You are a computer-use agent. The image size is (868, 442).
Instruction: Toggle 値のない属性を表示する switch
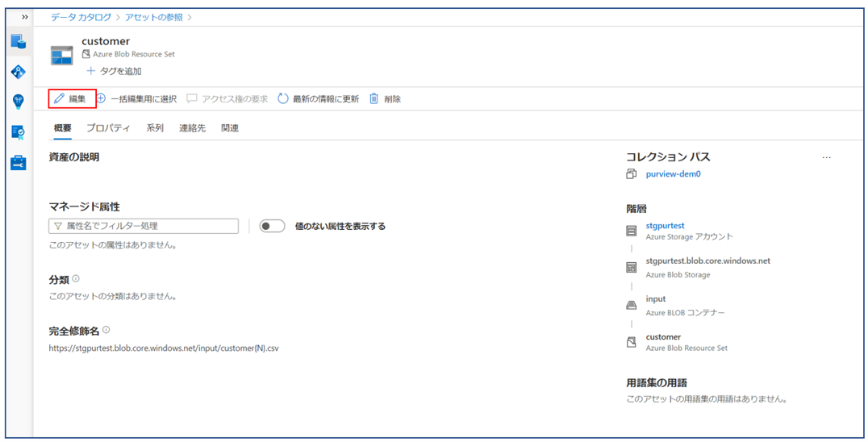(x=272, y=226)
